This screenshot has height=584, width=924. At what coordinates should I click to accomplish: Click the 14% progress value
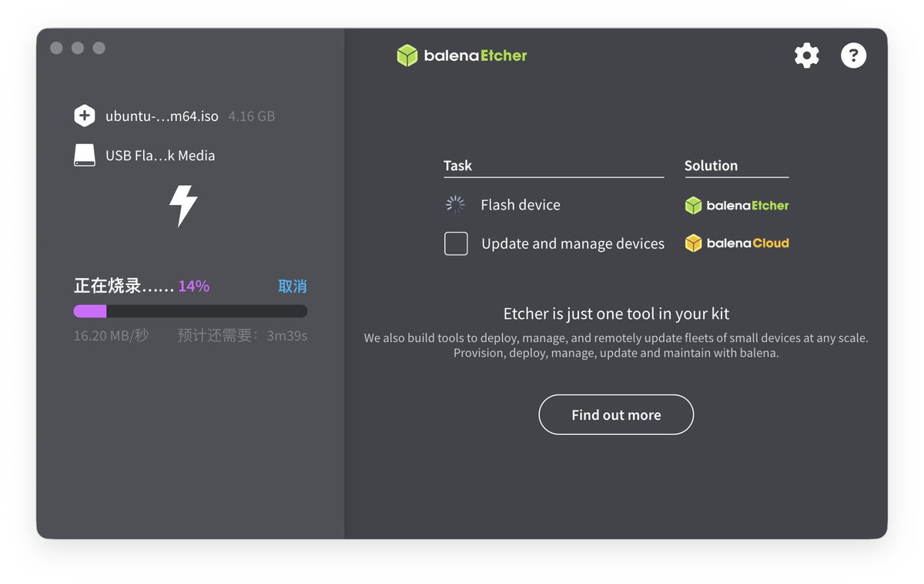tap(193, 287)
